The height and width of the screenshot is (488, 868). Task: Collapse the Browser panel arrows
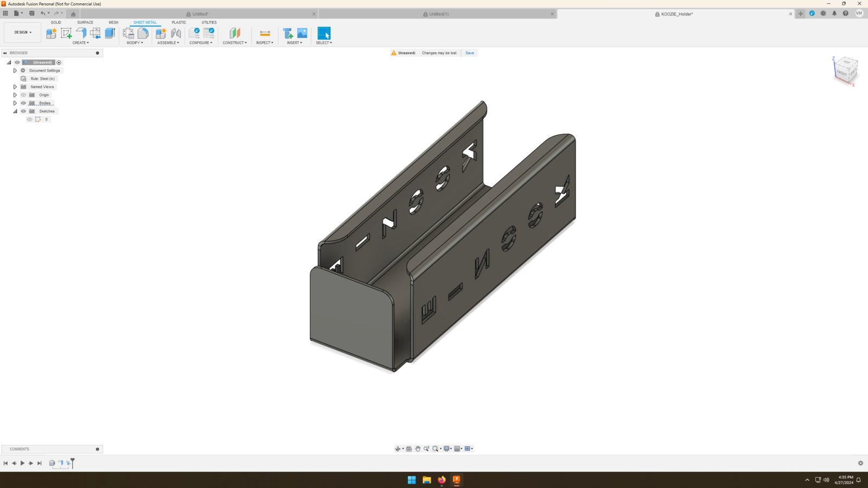point(5,53)
